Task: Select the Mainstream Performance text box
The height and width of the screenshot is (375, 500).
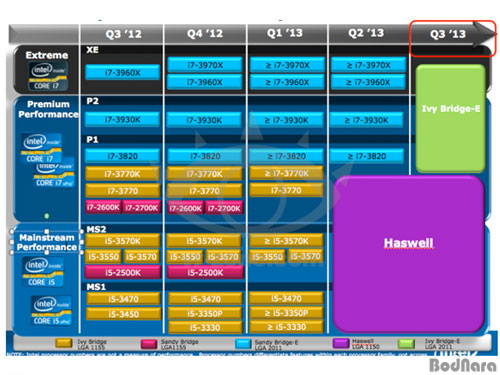Action: click(47, 242)
